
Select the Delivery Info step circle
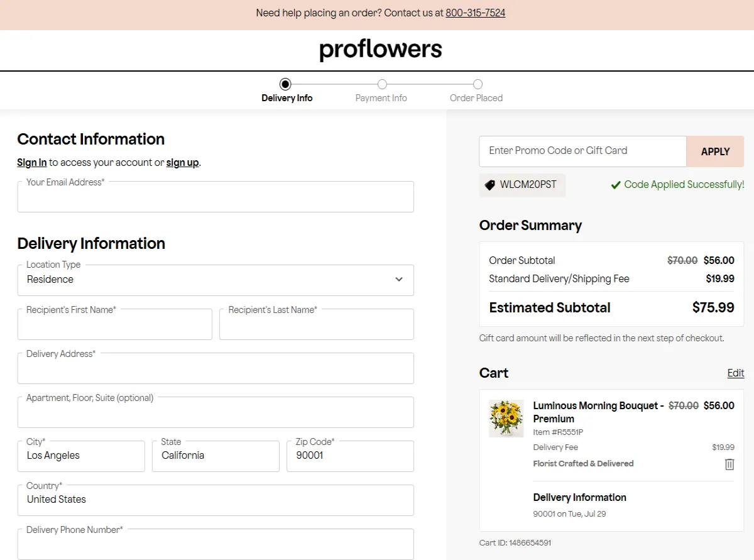(x=285, y=84)
